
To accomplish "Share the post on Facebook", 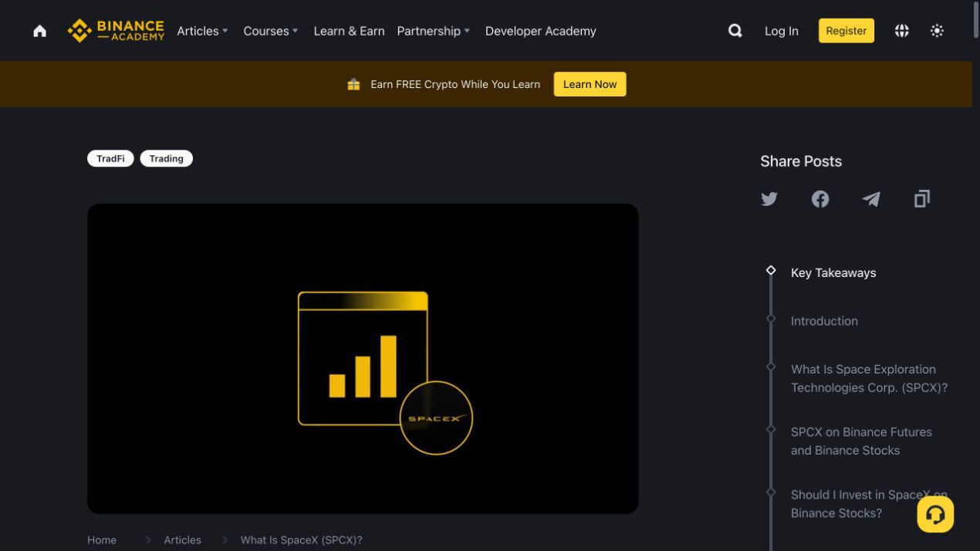I will tap(820, 199).
